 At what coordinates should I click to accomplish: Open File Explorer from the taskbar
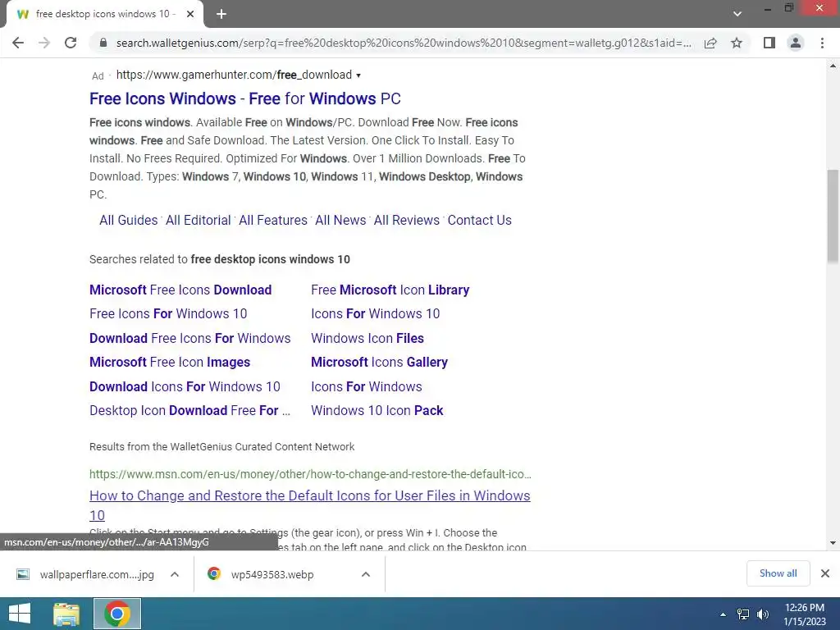click(66, 614)
